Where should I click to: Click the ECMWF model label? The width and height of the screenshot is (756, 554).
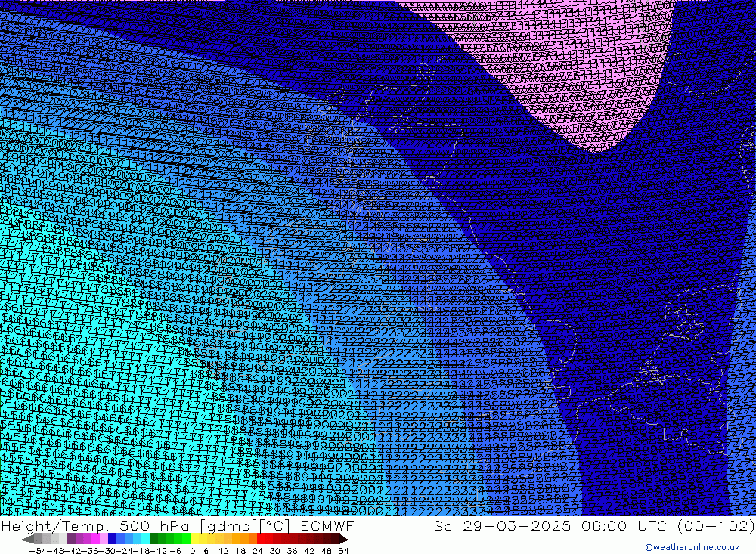[x=327, y=525]
